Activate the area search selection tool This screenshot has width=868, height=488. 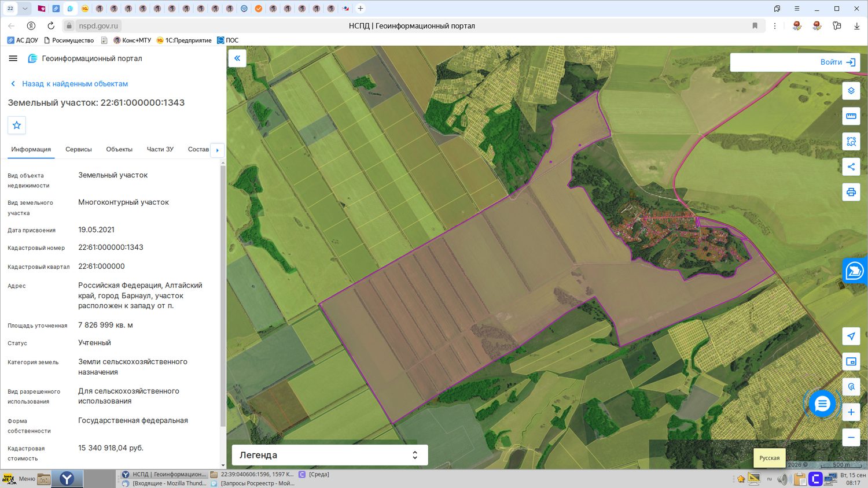(851, 142)
